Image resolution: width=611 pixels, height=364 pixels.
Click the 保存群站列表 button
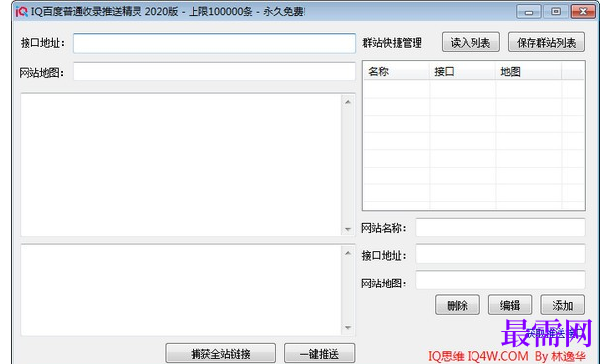coord(546,42)
